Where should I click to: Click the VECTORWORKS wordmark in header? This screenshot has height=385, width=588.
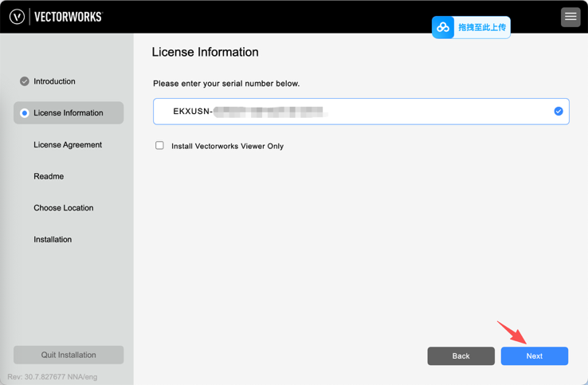[x=69, y=17]
